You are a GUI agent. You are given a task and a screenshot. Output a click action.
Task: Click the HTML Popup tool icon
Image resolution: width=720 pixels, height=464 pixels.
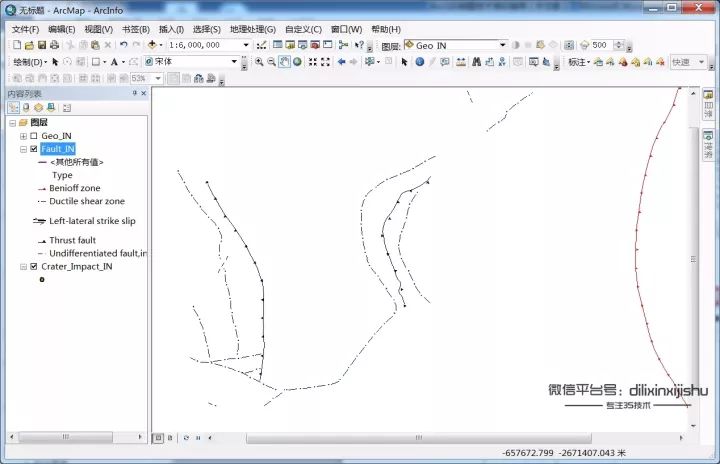click(444, 62)
